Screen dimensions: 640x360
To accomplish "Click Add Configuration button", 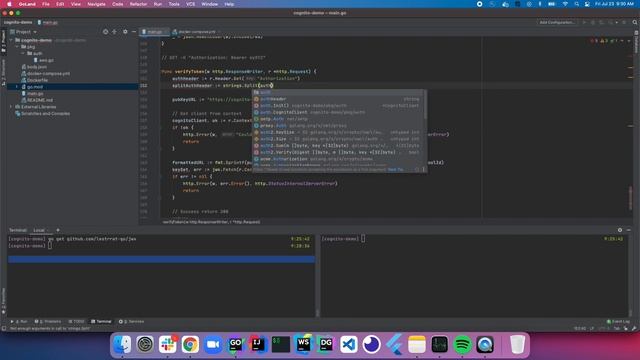I will coord(557,22).
